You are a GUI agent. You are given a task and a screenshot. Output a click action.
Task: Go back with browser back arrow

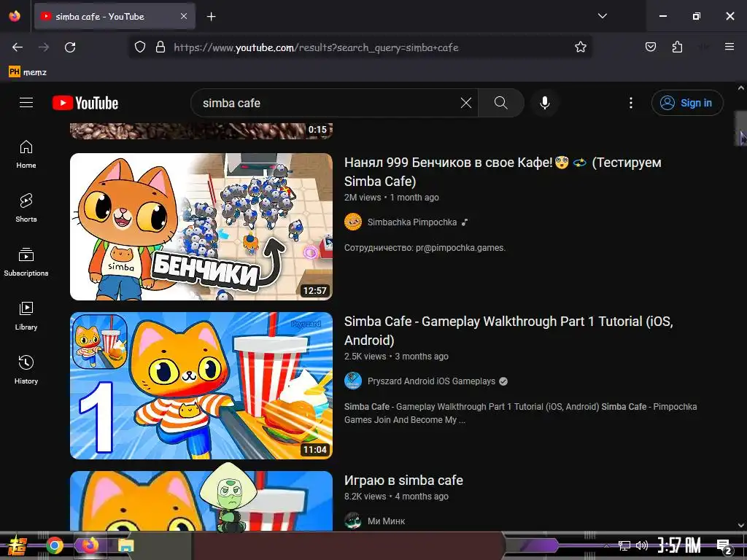point(18,47)
